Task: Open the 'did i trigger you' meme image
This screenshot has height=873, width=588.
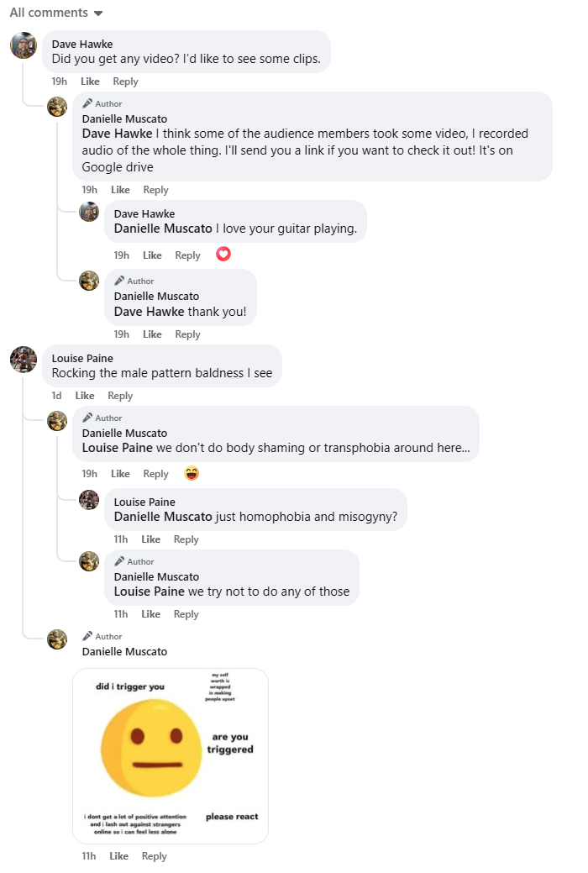Action: 171,756
